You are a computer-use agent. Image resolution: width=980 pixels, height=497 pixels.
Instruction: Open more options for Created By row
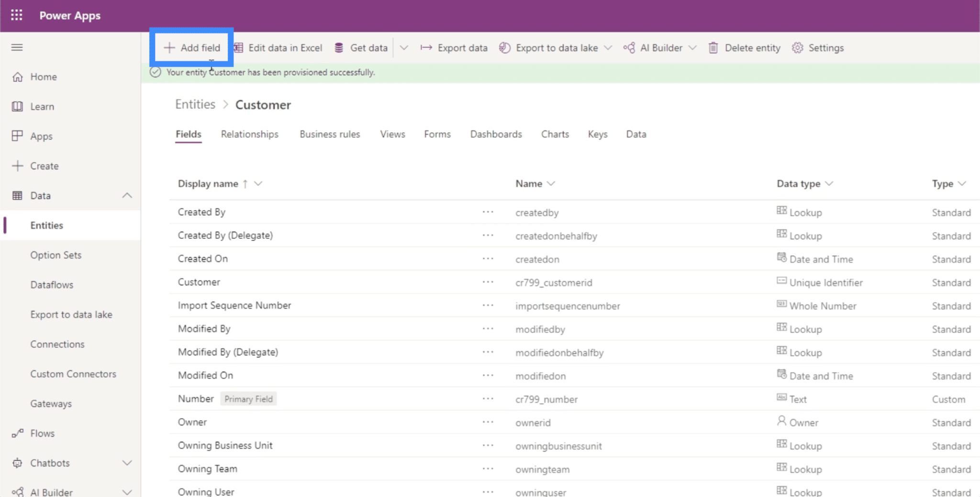point(488,212)
